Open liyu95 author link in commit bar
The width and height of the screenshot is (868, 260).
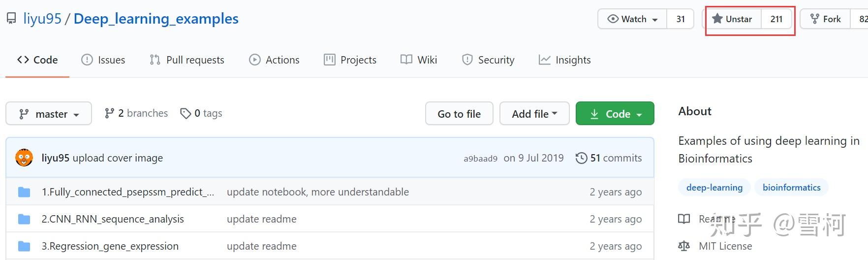coord(56,158)
